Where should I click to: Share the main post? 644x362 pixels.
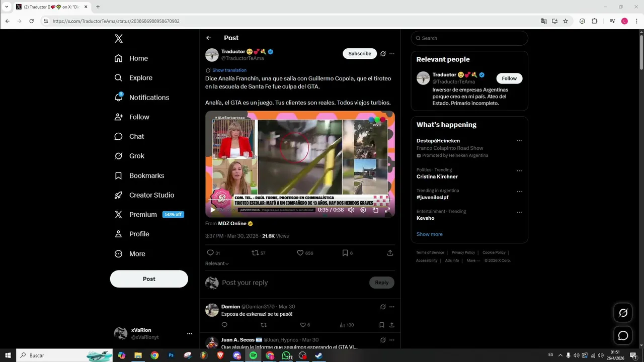click(390, 253)
